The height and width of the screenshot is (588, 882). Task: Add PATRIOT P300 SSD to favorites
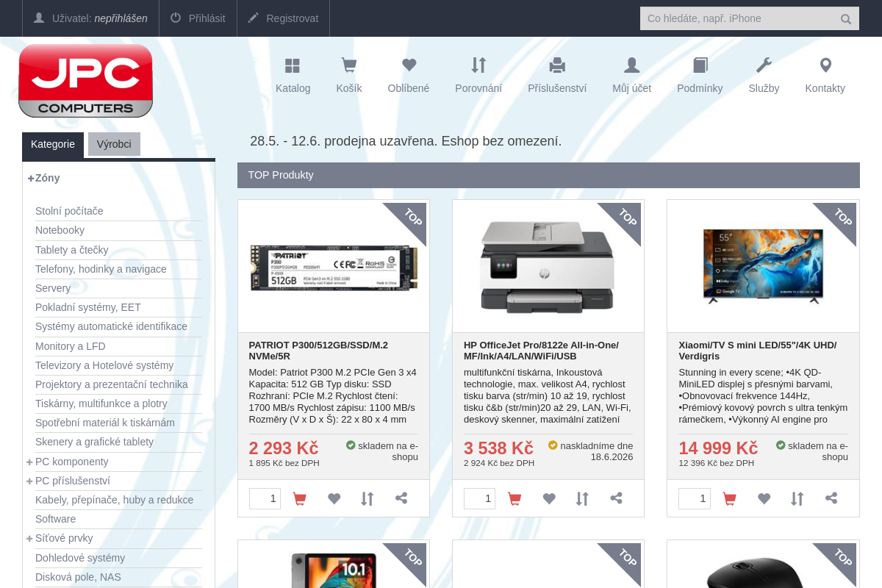(x=334, y=498)
